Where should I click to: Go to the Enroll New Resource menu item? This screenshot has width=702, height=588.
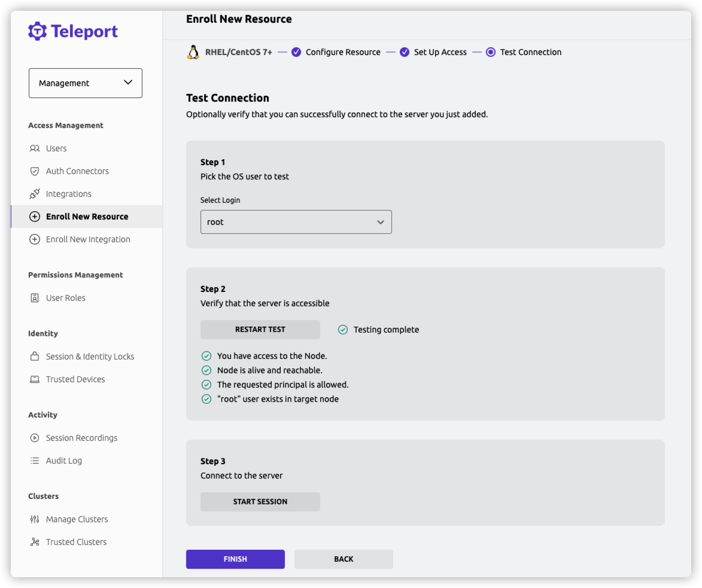[x=86, y=217]
